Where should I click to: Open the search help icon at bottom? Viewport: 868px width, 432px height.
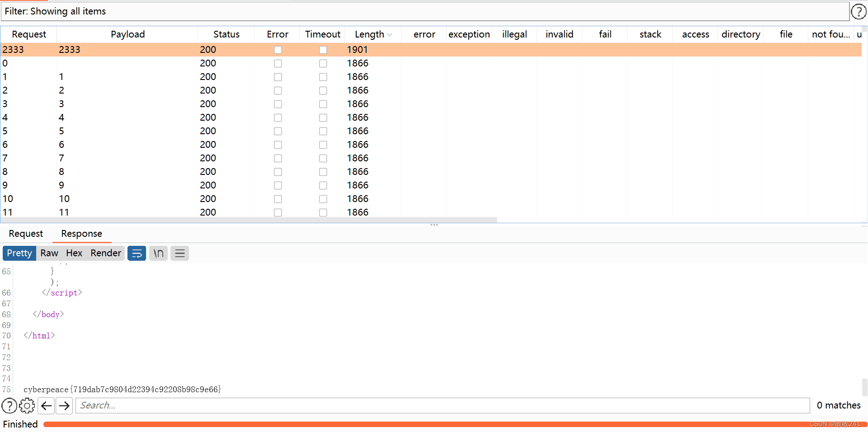tap(9, 406)
